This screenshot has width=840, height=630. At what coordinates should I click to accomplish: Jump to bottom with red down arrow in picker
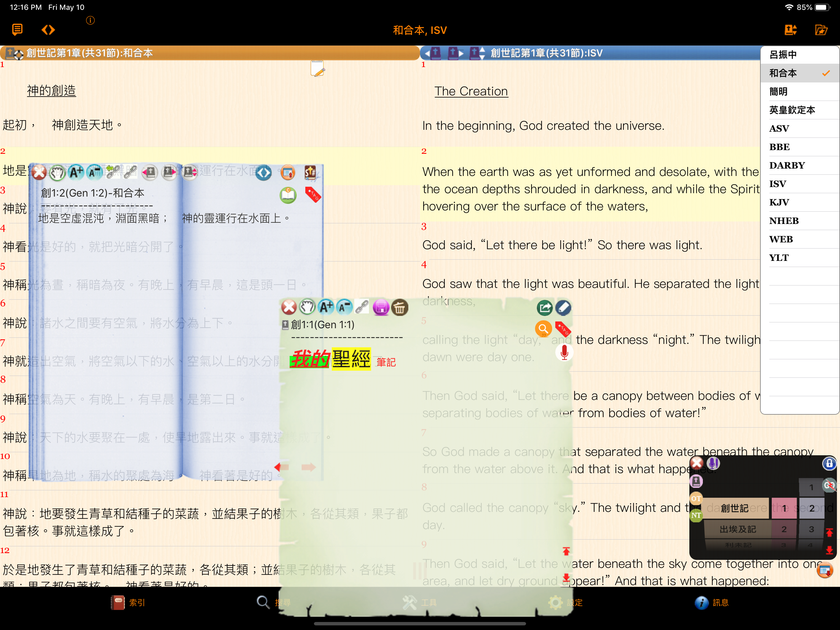point(829,550)
